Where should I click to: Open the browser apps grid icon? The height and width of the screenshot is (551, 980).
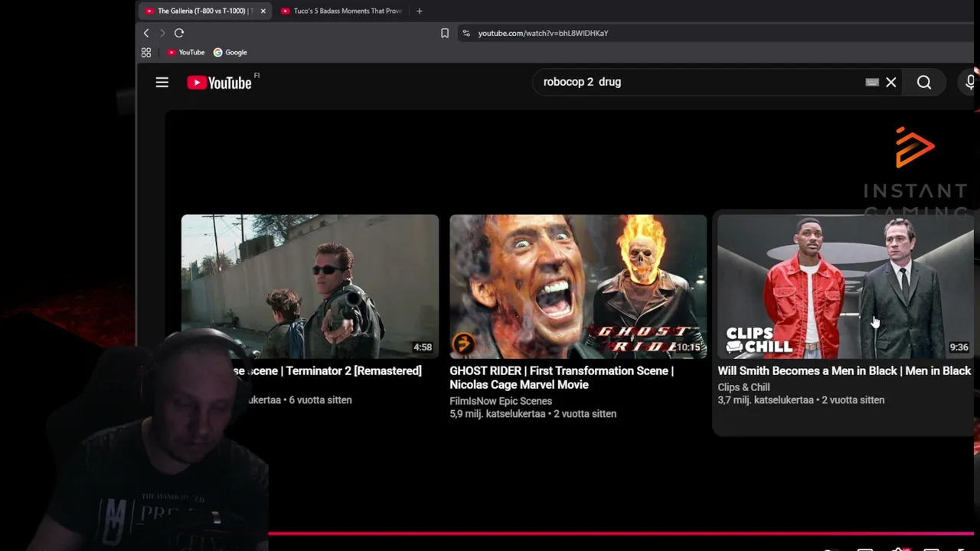coord(146,53)
